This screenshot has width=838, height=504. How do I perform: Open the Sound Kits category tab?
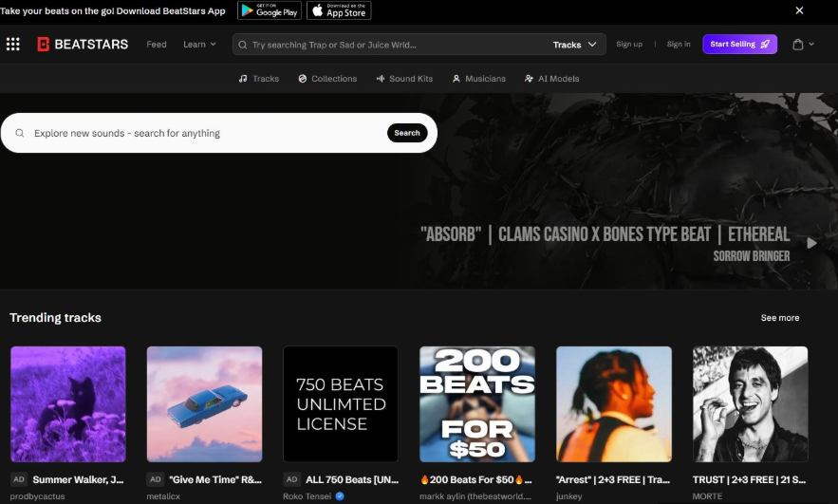click(404, 79)
